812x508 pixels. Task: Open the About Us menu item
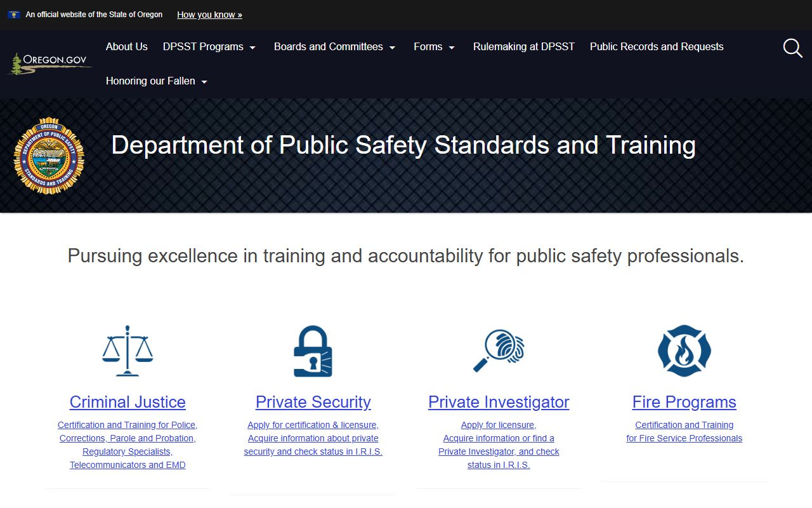127,47
